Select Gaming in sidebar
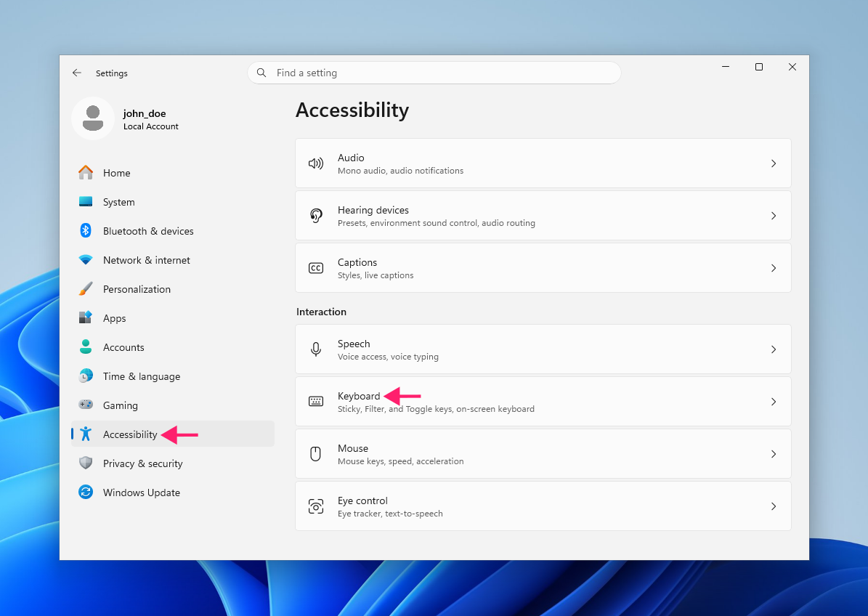 coord(172,405)
